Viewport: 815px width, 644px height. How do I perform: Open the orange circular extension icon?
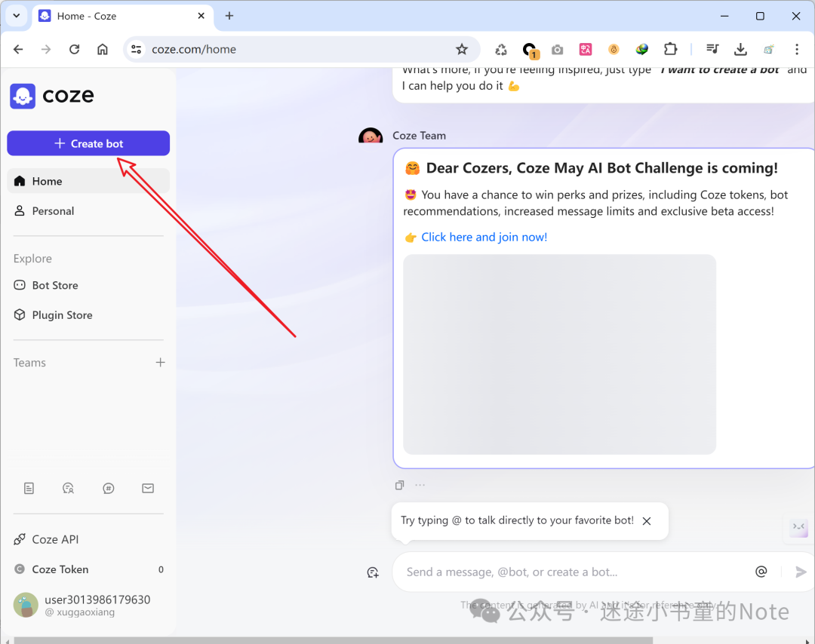pyautogui.click(x=614, y=49)
